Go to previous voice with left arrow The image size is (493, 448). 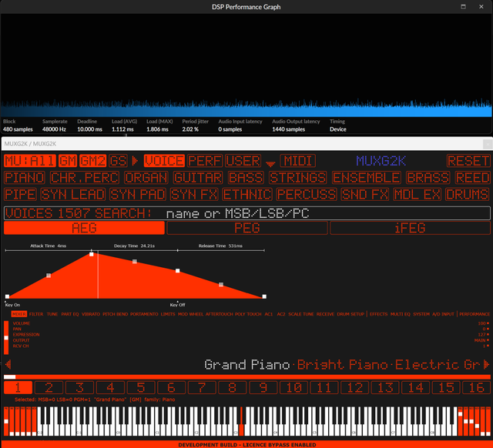tap(8, 364)
